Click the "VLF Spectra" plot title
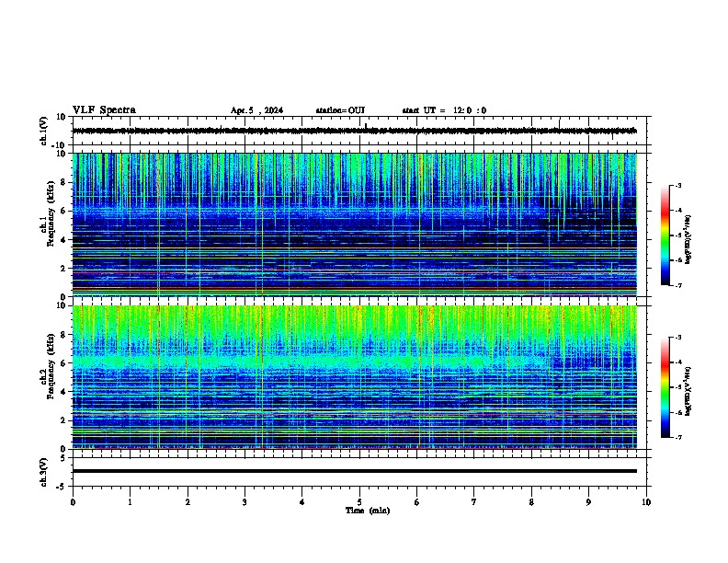The image size is (728, 563). click(104, 110)
